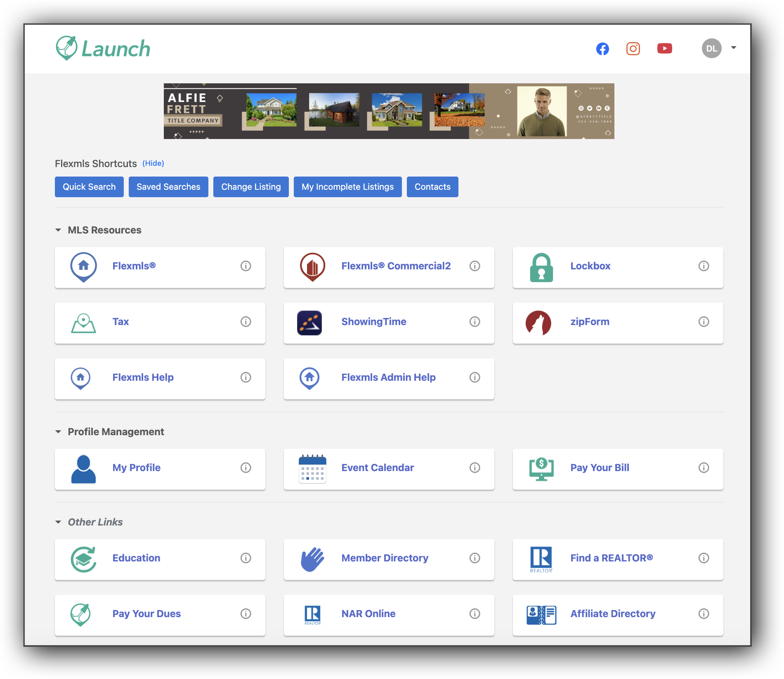Image resolution: width=784 pixels, height=679 pixels.
Task: Click the DL user avatar
Action: tap(712, 48)
